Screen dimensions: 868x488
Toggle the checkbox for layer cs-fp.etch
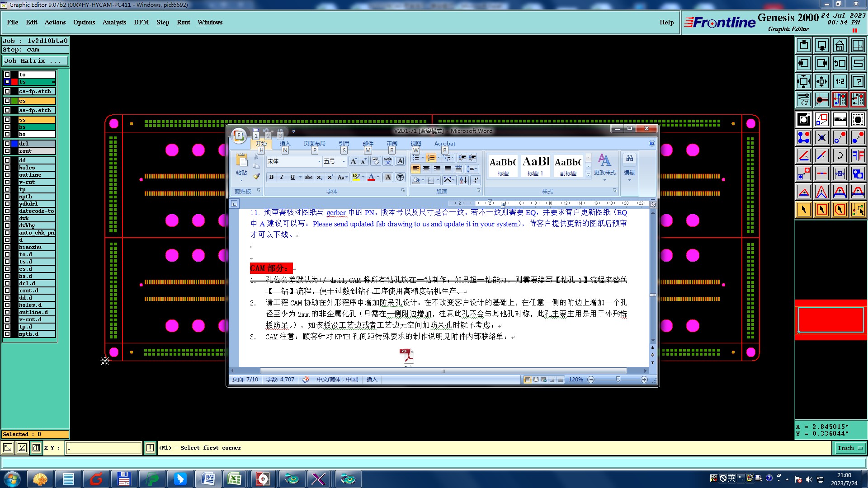(7, 91)
